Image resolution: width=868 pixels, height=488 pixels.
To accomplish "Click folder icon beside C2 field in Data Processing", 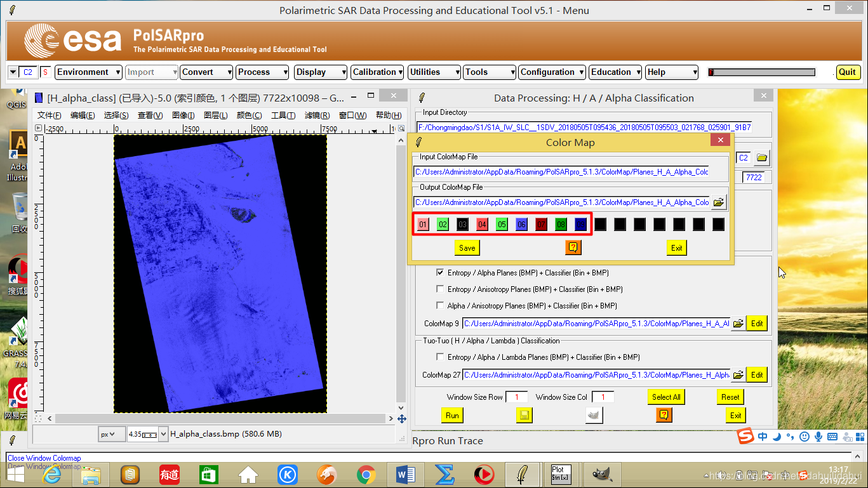I will tap(762, 157).
